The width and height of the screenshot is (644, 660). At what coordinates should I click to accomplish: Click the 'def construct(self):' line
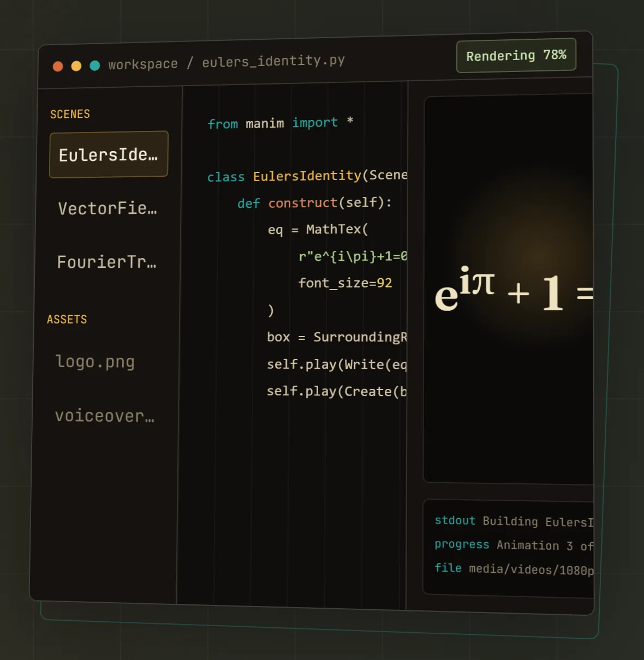point(315,203)
